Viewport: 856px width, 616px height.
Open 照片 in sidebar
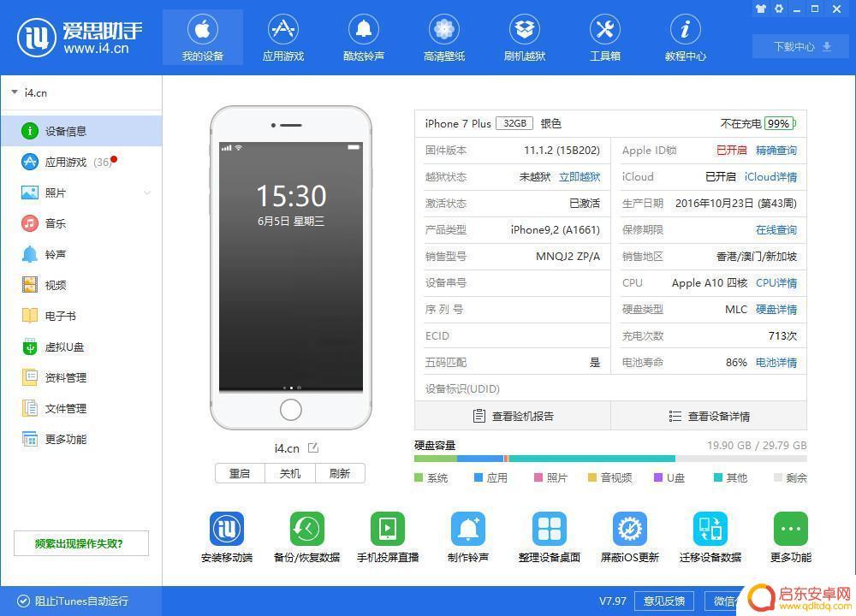(x=81, y=192)
